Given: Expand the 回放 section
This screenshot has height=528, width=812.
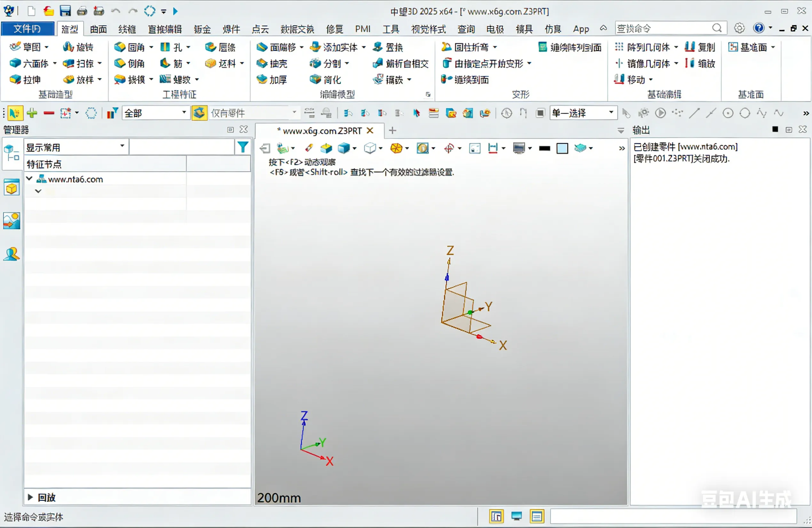Looking at the screenshot, I should [x=30, y=497].
